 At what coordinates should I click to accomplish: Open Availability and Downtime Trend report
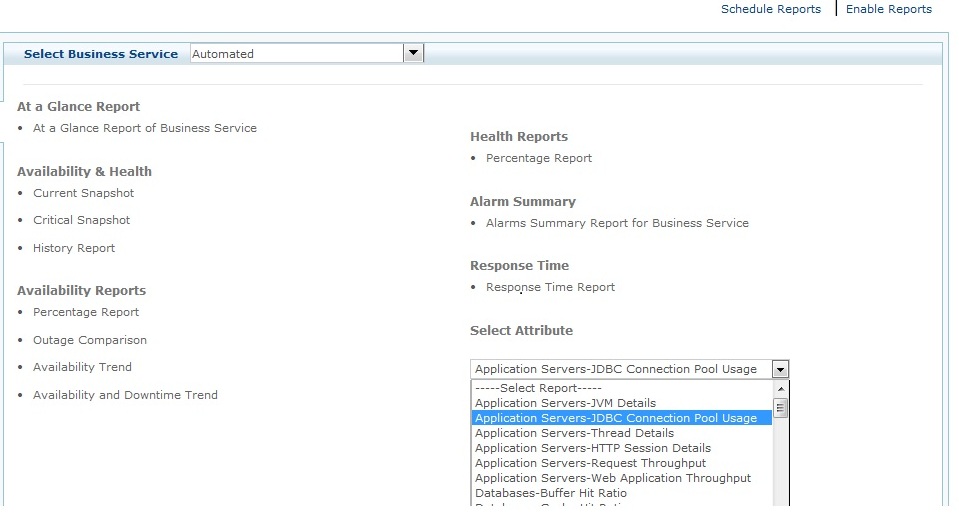(125, 395)
